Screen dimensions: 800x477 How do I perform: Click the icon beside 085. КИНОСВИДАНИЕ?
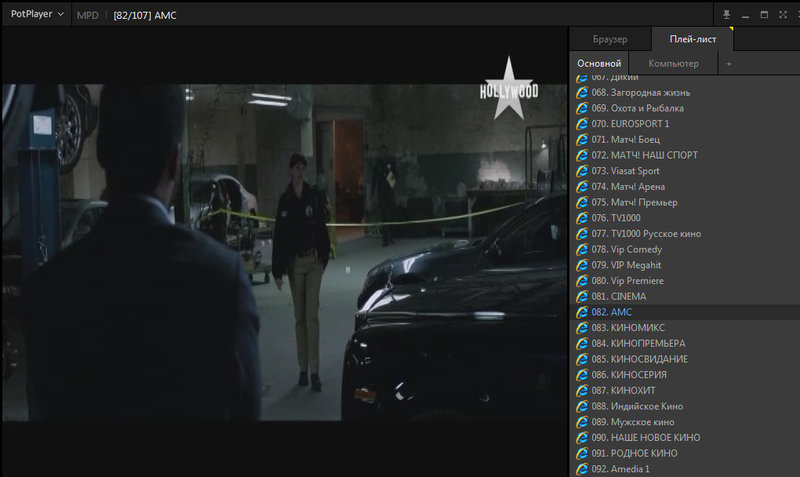[x=582, y=359]
